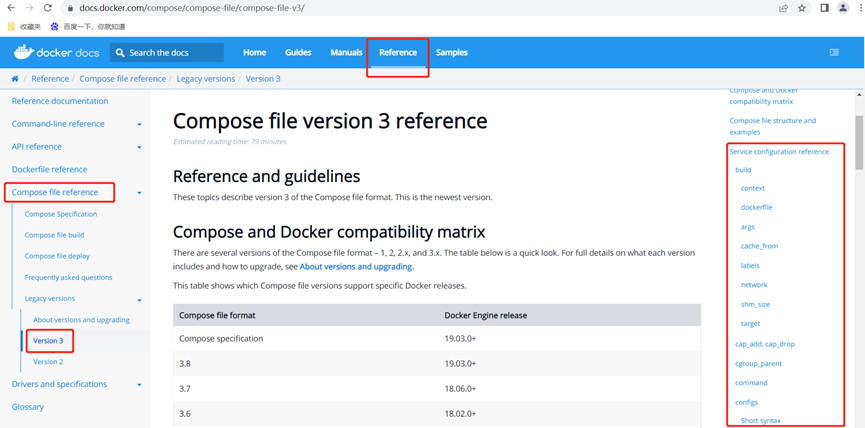The image size is (865, 428).
Task: Collapse the Legacy versions arrow
Action: coord(140,299)
